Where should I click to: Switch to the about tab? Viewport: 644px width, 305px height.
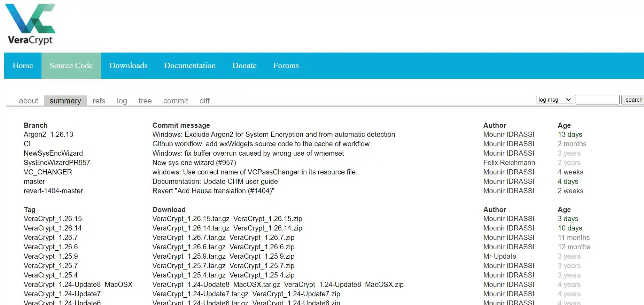tap(29, 101)
